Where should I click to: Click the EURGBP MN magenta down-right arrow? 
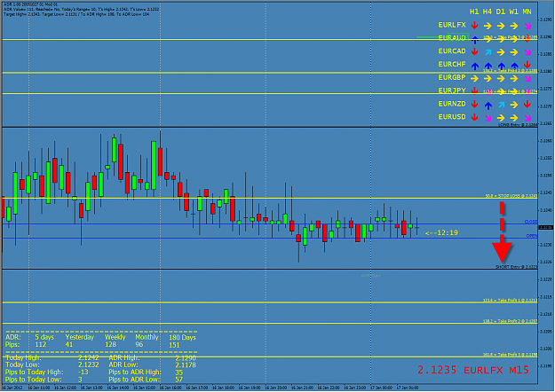[527, 79]
